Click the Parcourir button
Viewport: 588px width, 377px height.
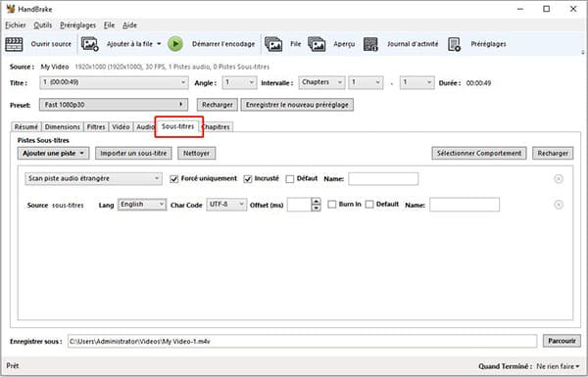(562, 341)
